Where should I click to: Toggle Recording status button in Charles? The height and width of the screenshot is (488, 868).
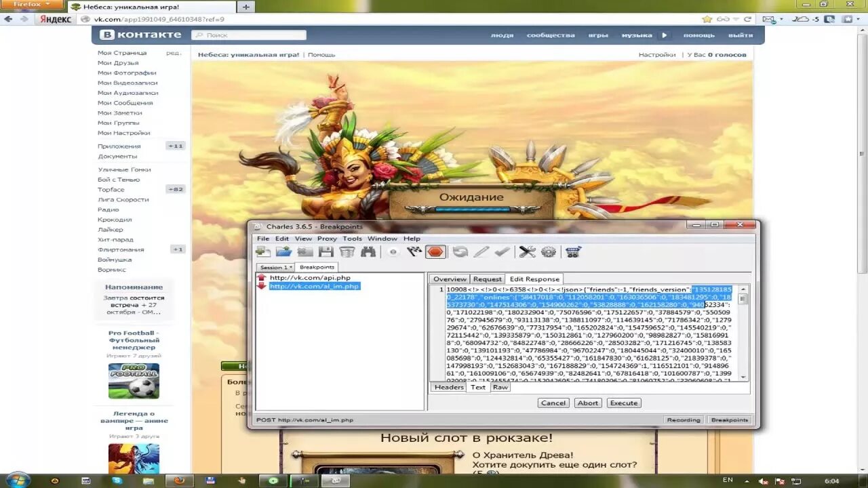pos(684,420)
